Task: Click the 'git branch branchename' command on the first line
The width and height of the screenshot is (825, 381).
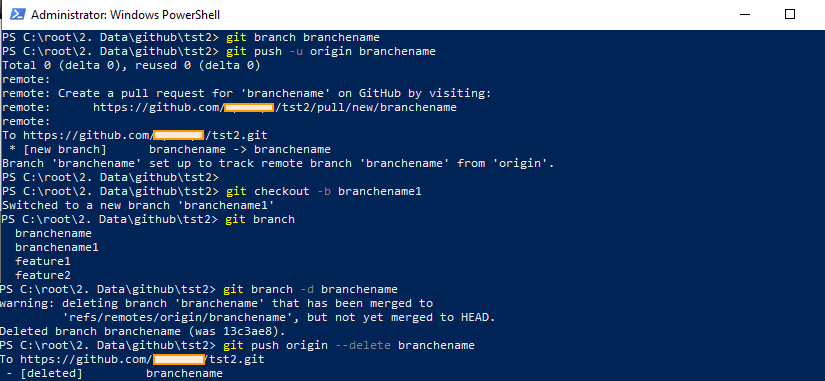Action: [303, 37]
